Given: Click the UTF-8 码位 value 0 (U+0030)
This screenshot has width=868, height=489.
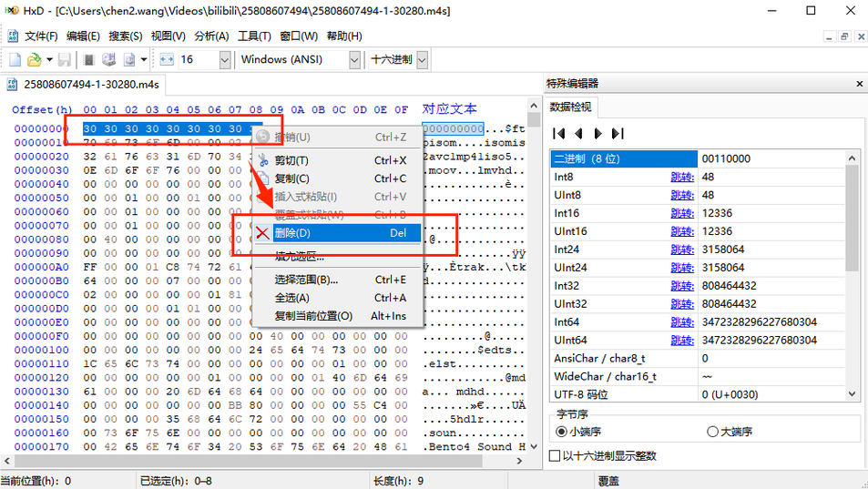Looking at the screenshot, I should (730, 395).
